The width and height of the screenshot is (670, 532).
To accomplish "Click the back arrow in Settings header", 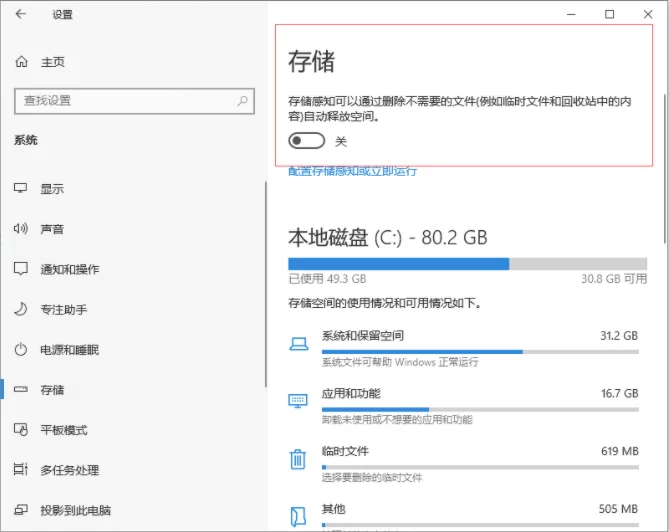I will (x=21, y=15).
